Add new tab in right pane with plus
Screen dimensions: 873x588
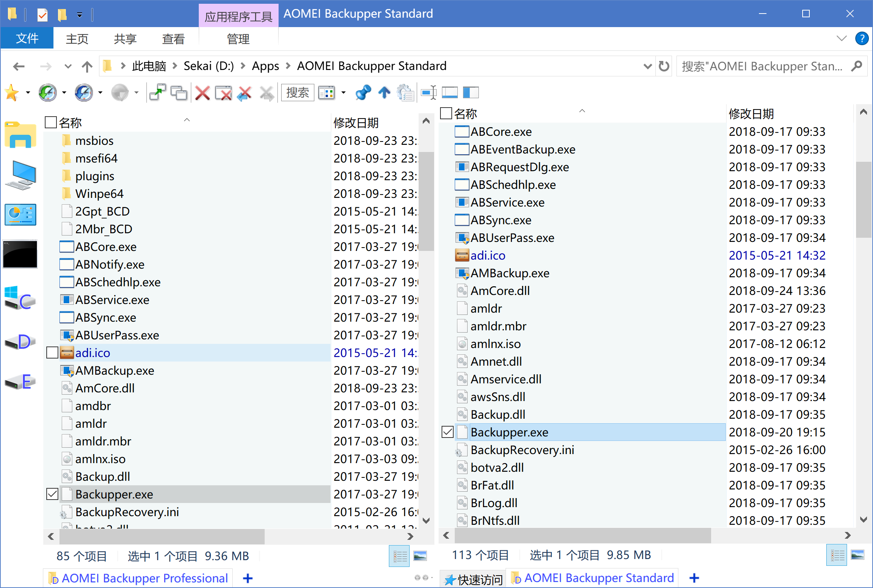pyautogui.click(x=694, y=578)
